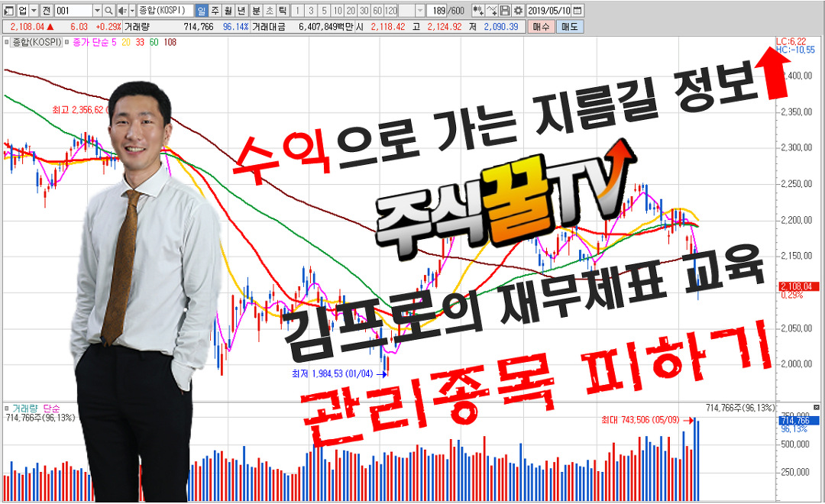Click the 2,108.04 current price tag on axis
This screenshot has height=504, width=825.
[799, 286]
